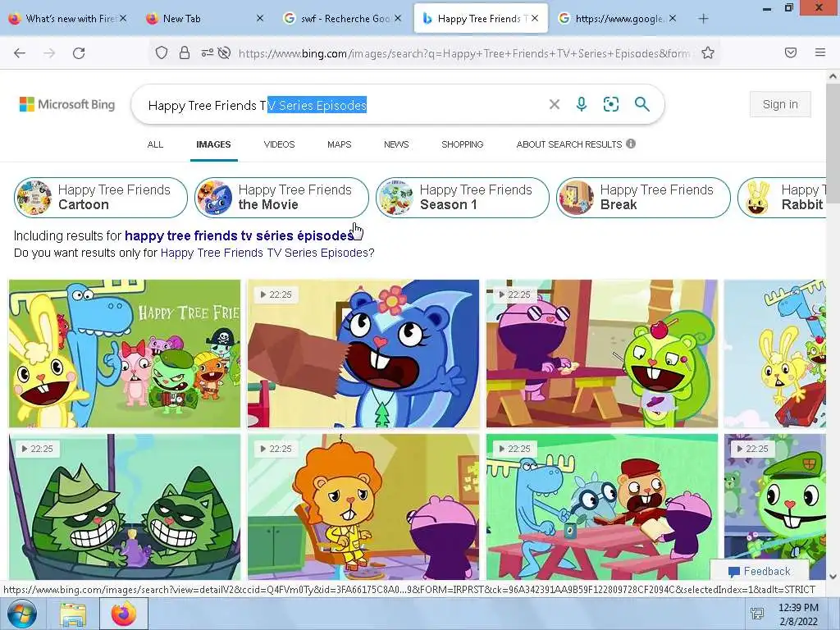840x630 pixels.
Task: Close the 'What's new with Firefox' tab
Action: point(123,18)
